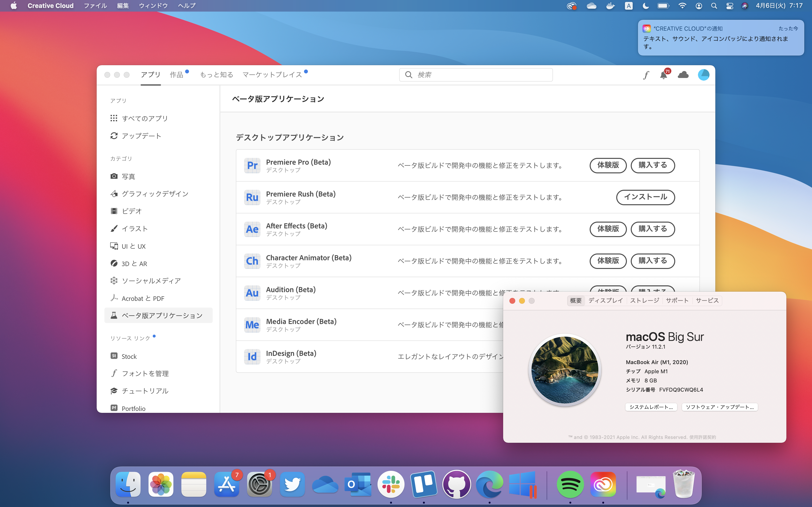Select the 写真 category camera icon

pyautogui.click(x=114, y=176)
